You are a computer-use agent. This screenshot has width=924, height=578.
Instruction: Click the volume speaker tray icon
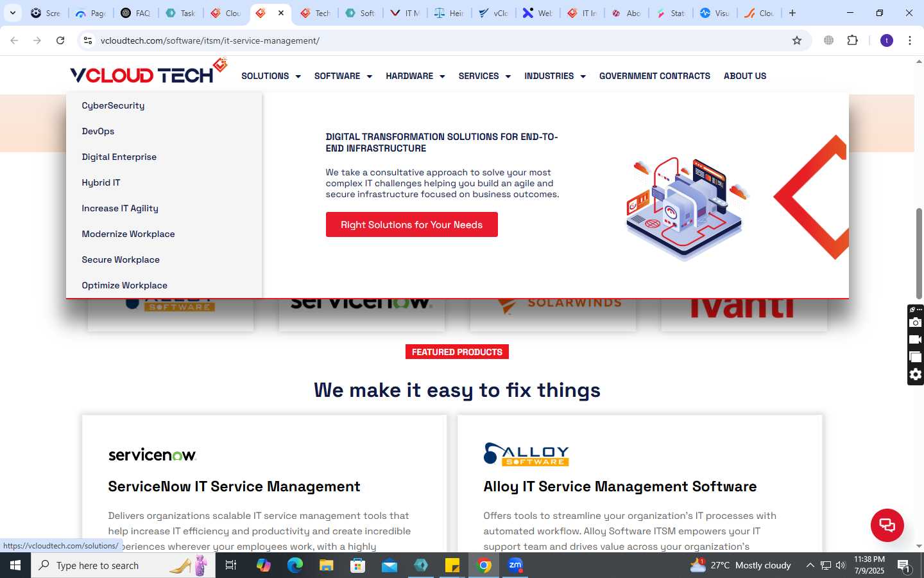point(841,565)
